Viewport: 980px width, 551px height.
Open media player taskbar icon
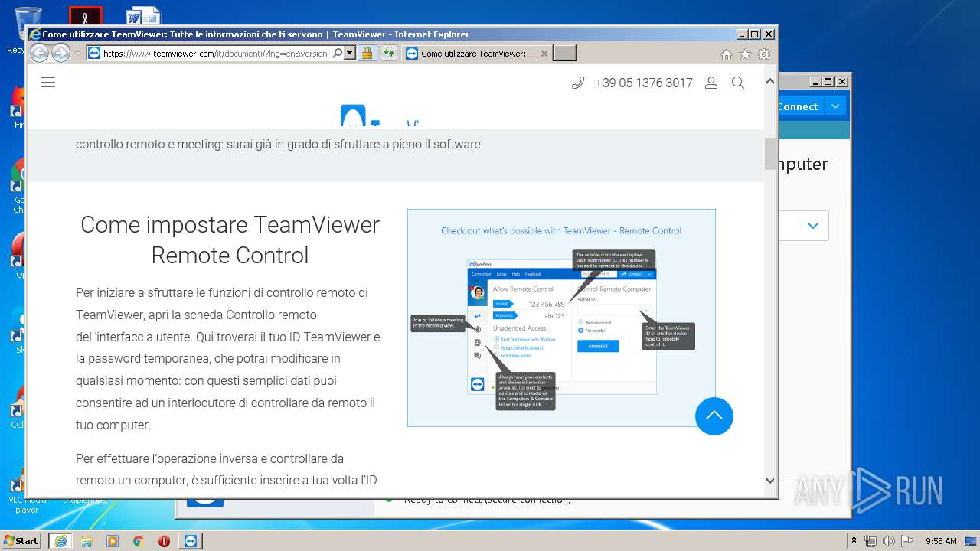click(x=113, y=541)
